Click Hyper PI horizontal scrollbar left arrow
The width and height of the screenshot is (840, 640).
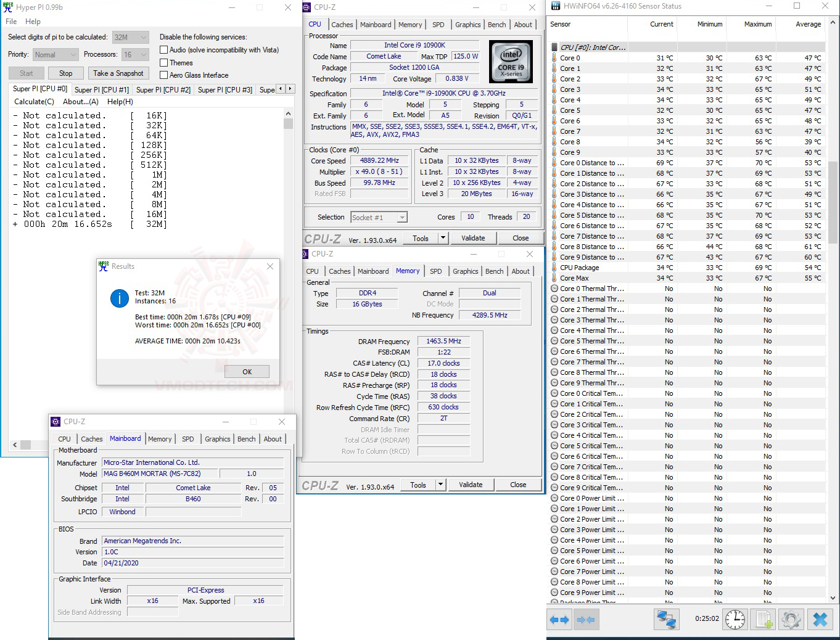pyautogui.click(x=15, y=444)
